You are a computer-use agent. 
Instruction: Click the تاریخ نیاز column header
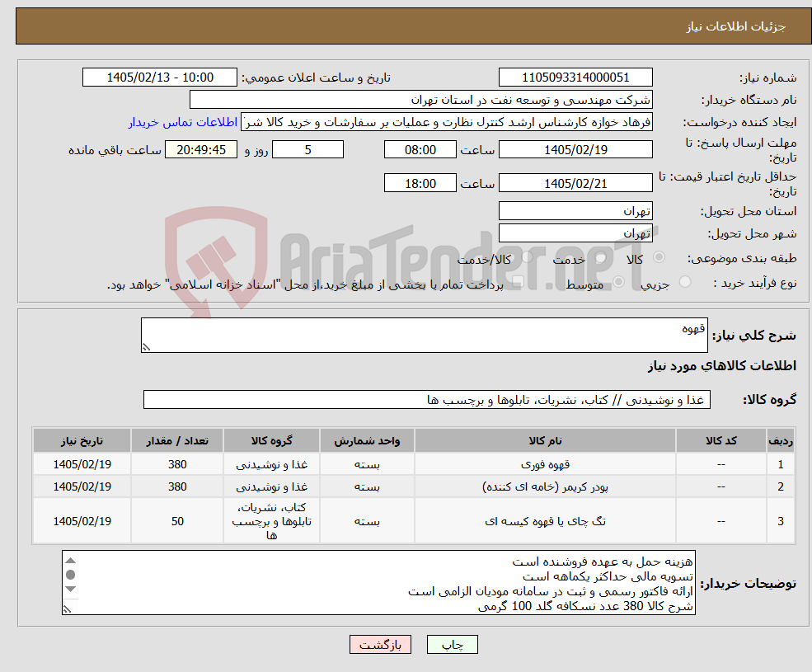(82, 441)
